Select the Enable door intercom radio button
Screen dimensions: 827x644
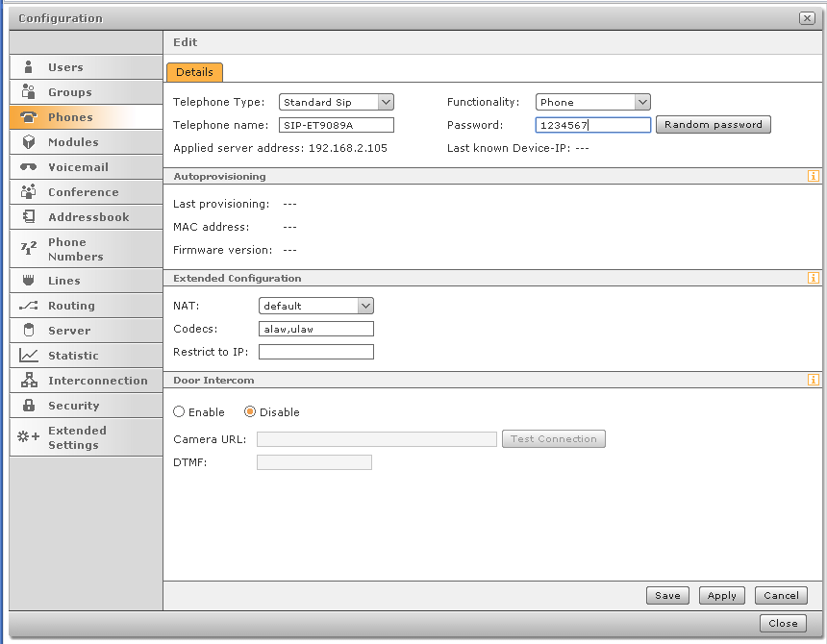coord(179,411)
